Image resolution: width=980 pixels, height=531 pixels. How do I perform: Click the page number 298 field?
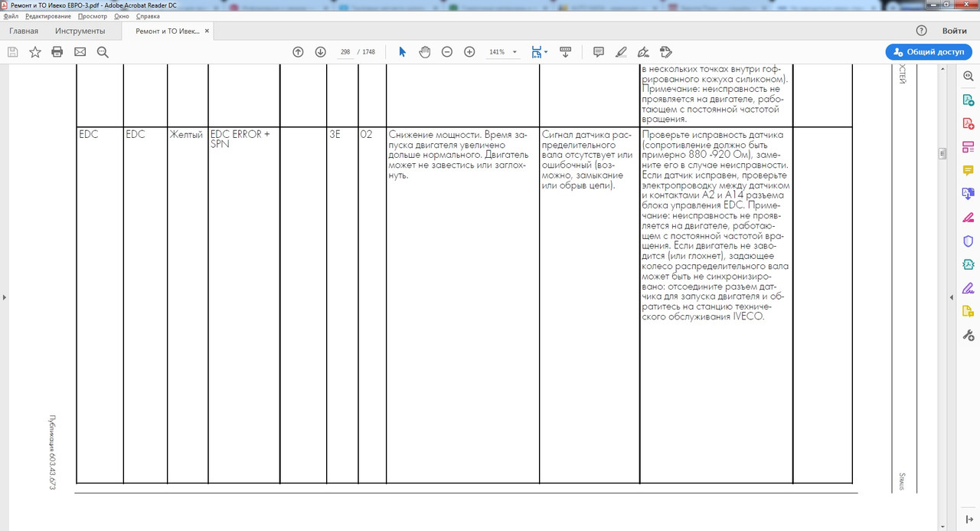(x=345, y=52)
